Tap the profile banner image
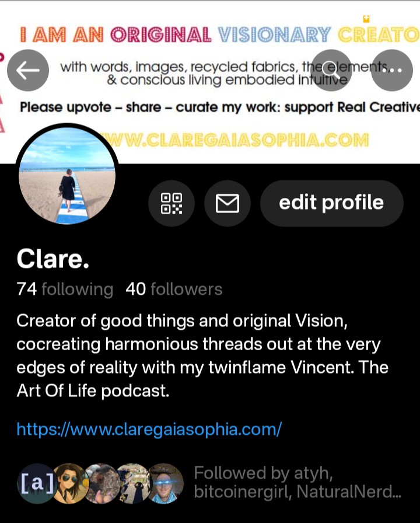This screenshot has width=420, height=523. click(210, 82)
